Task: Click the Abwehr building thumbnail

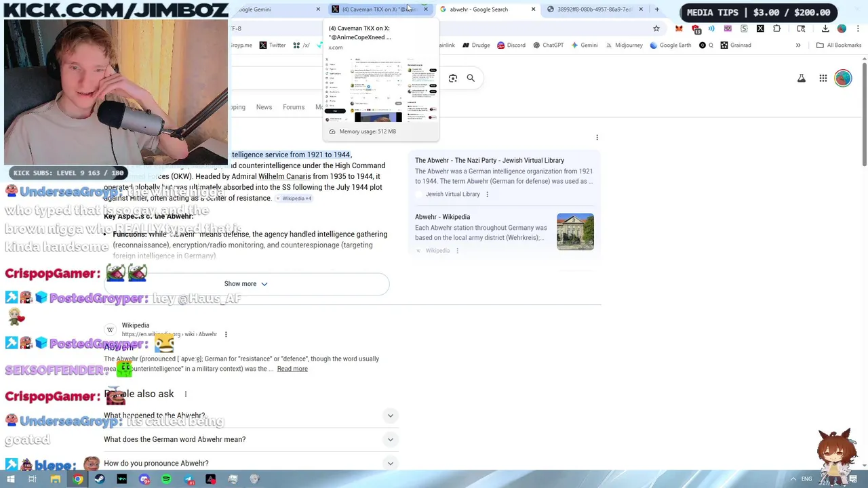Action: (575, 232)
